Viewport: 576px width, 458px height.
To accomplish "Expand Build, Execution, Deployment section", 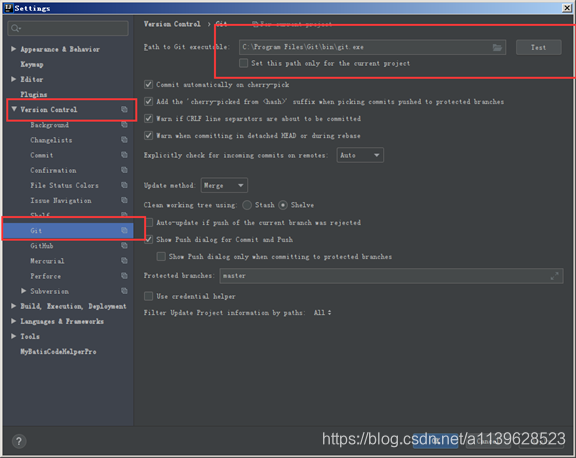I will coord(14,306).
